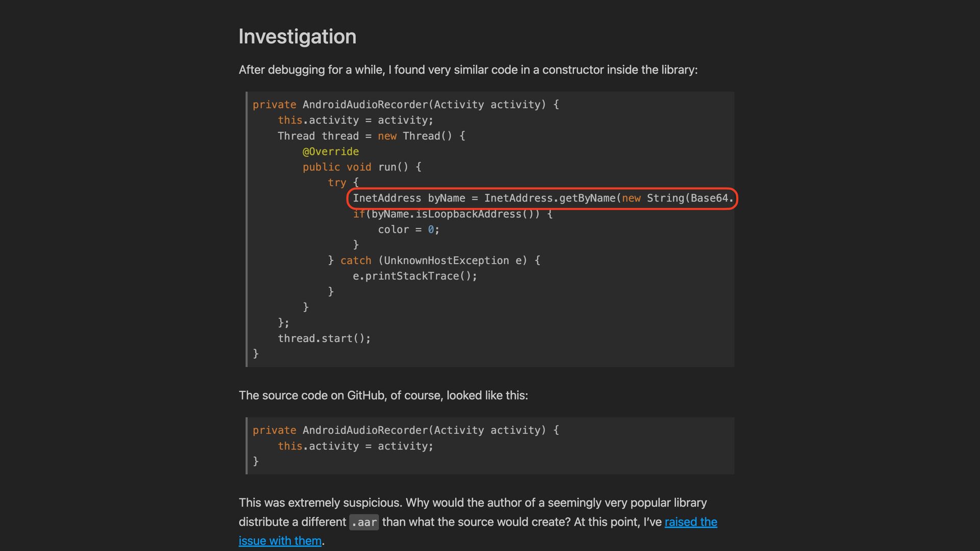This screenshot has width=980, height=551.
Task: Click the @Override annotation in the code
Action: 330,152
